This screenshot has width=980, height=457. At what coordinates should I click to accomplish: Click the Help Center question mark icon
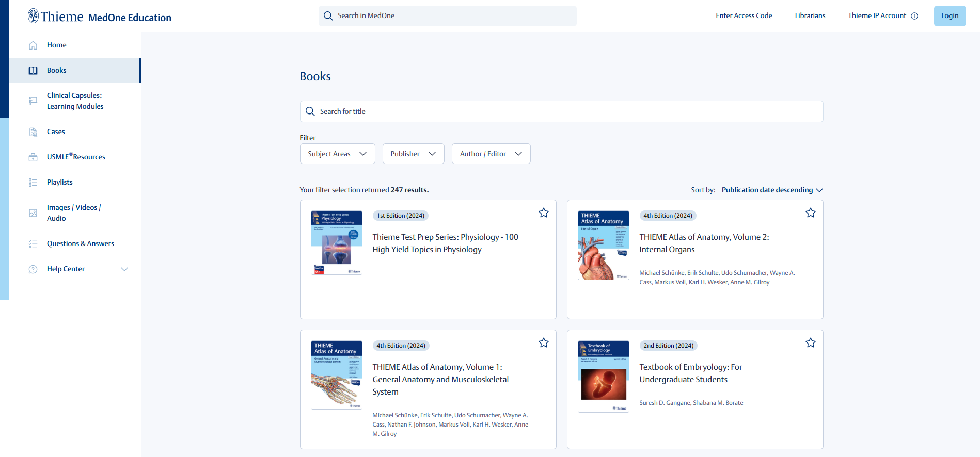(33, 269)
